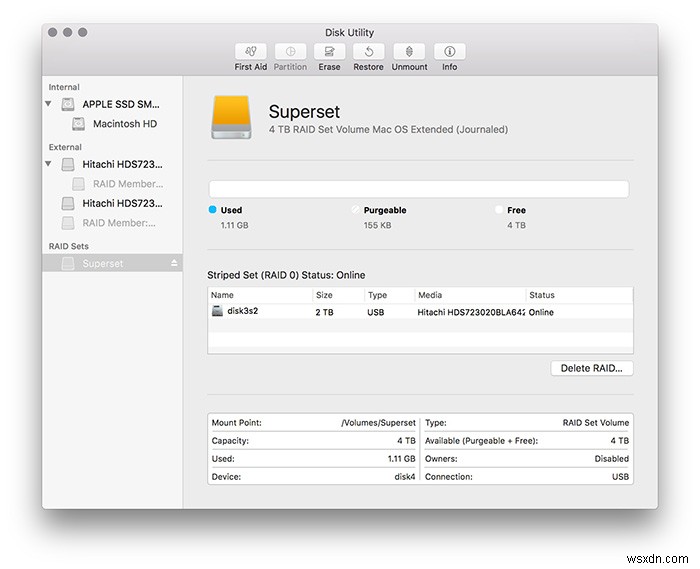Open the Erase tool in the toolbar
This screenshot has width=700, height=569.
329,52
